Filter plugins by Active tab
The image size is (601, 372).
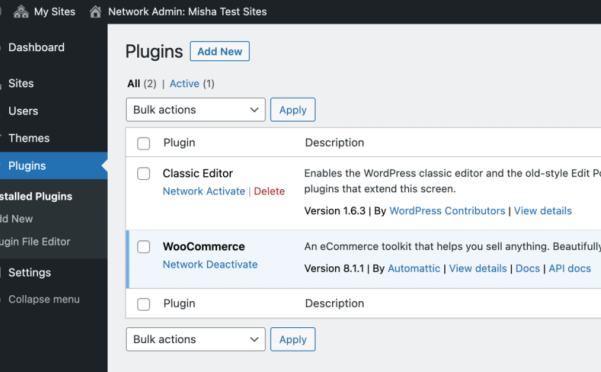coord(184,84)
